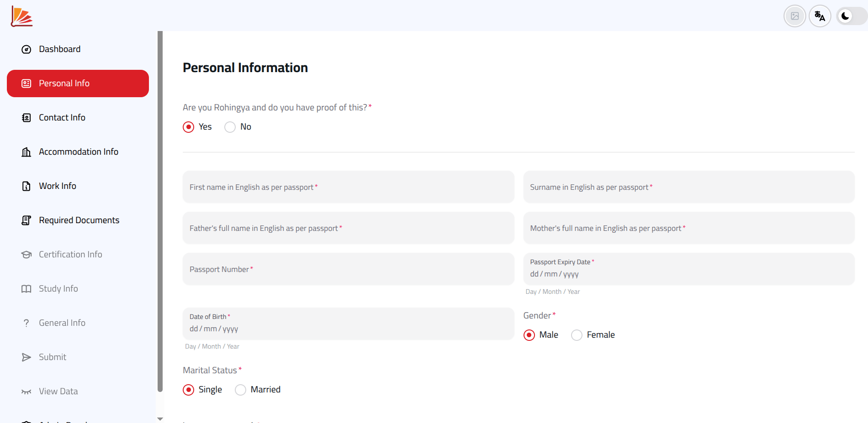Image resolution: width=868 pixels, height=423 pixels.
Task: Click the image icon button in header
Action: pos(795,16)
